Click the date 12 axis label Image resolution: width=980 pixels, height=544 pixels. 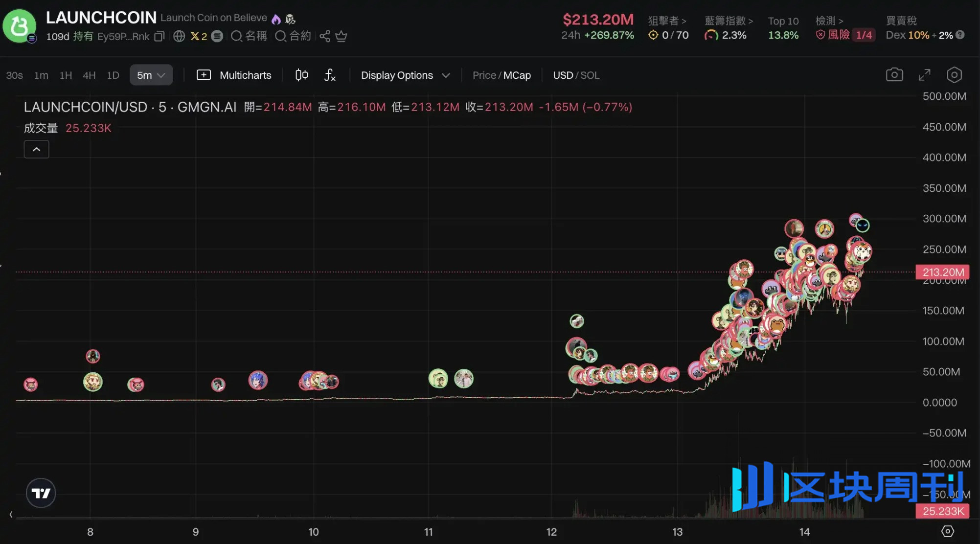tap(551, 532)
